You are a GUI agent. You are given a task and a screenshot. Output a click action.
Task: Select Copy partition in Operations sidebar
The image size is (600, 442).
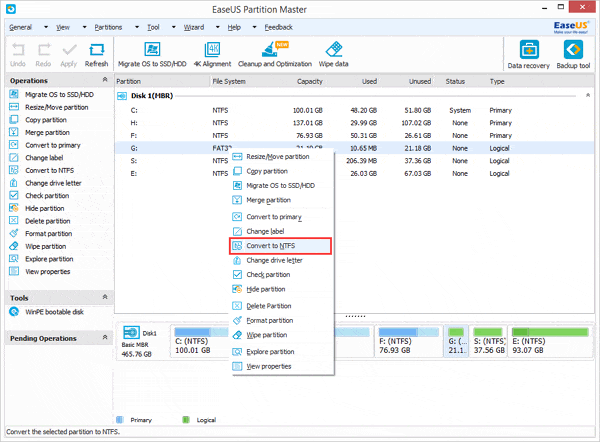[46, 120]
